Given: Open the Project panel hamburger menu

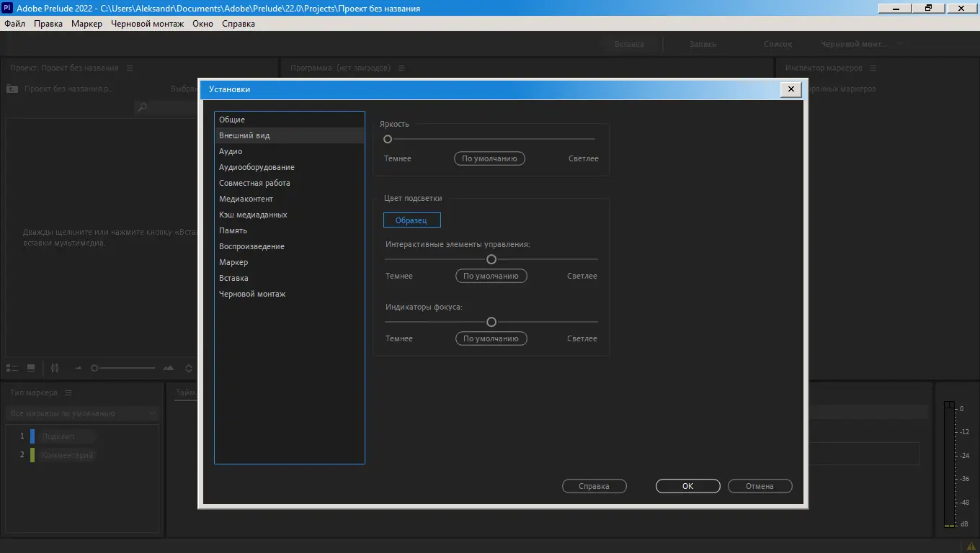Looking at the screenshot, I should [x=130, y=68].
